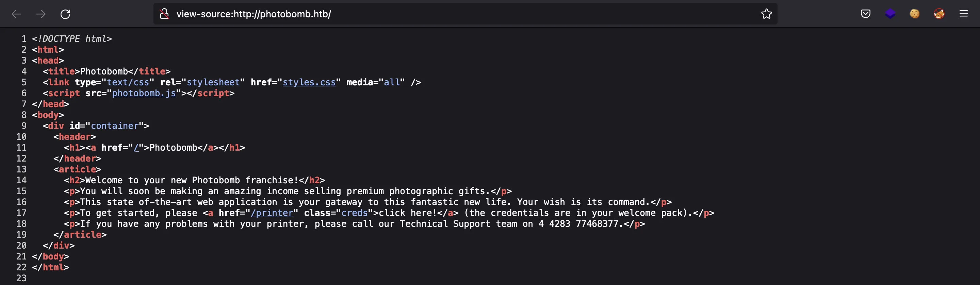Open the styles.css link

309,82
